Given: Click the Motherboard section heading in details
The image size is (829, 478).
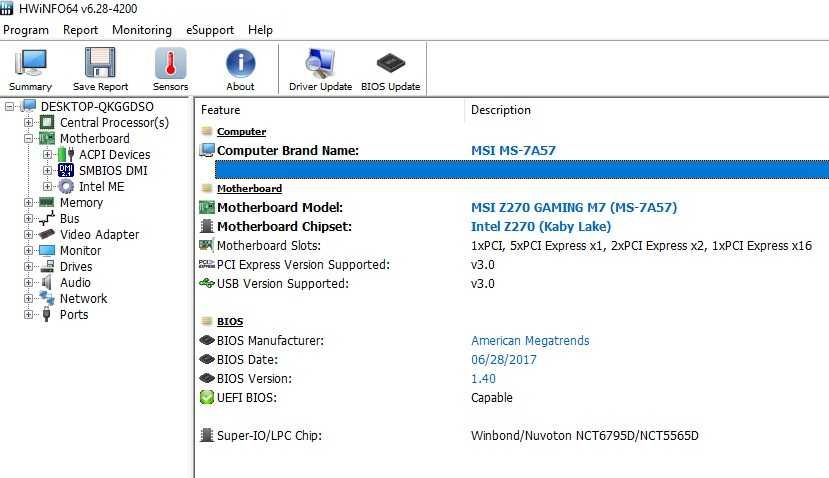Looking at the screenshot, I should [249, 189].
